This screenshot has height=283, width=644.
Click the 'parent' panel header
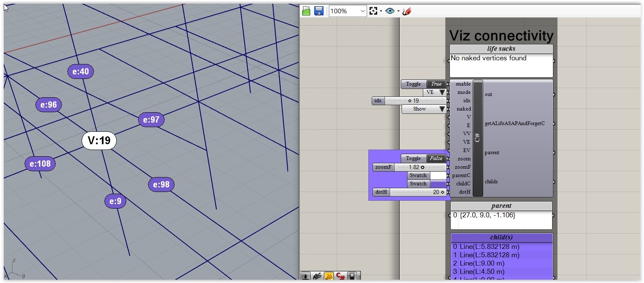click(x=501, y=206)
